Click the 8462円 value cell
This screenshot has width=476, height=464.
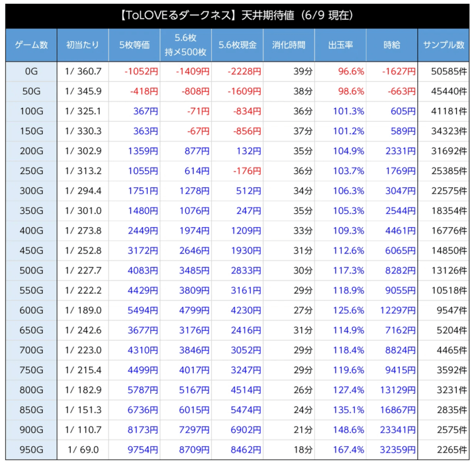pyautogui.click(x=238, y=450)
